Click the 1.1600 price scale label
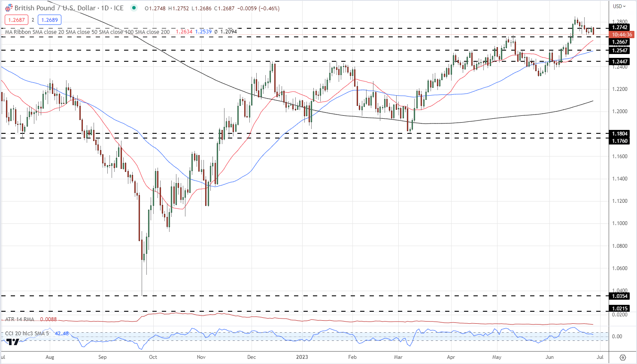Viewport: 637px width, 364px height. [619, 156]
